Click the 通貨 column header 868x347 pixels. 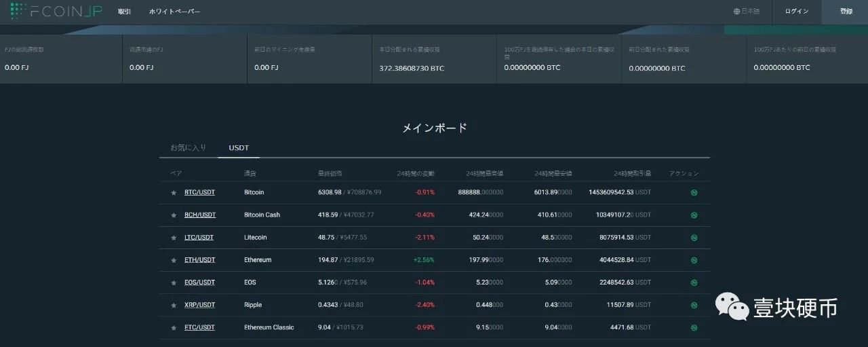[x=250, y=174]
